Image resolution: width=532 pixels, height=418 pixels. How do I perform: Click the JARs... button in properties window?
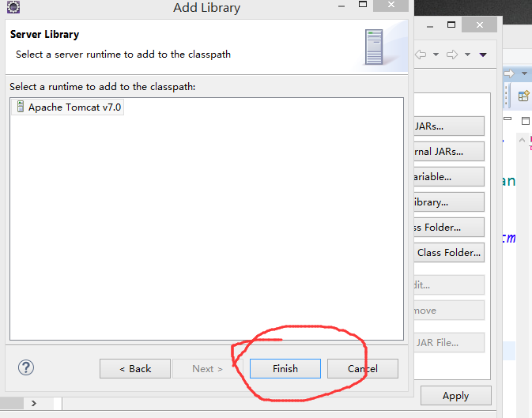click(449, 126)
